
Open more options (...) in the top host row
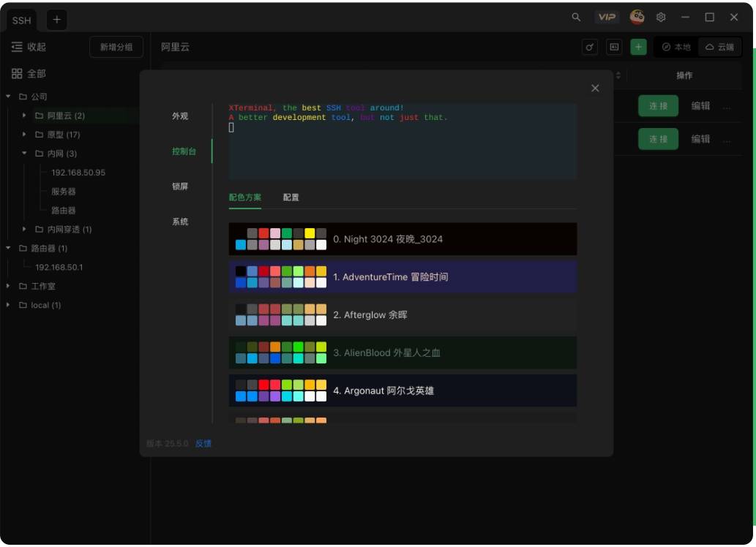727,107
